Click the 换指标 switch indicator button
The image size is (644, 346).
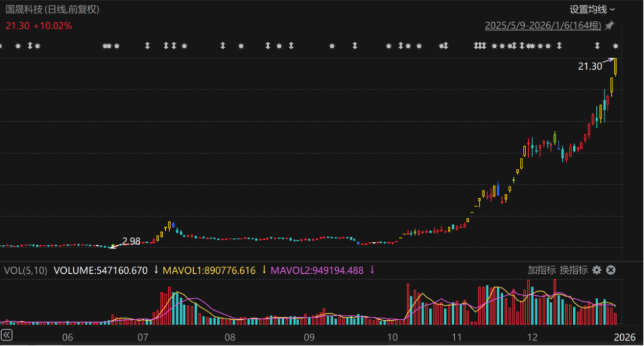[x=573, y=270]
